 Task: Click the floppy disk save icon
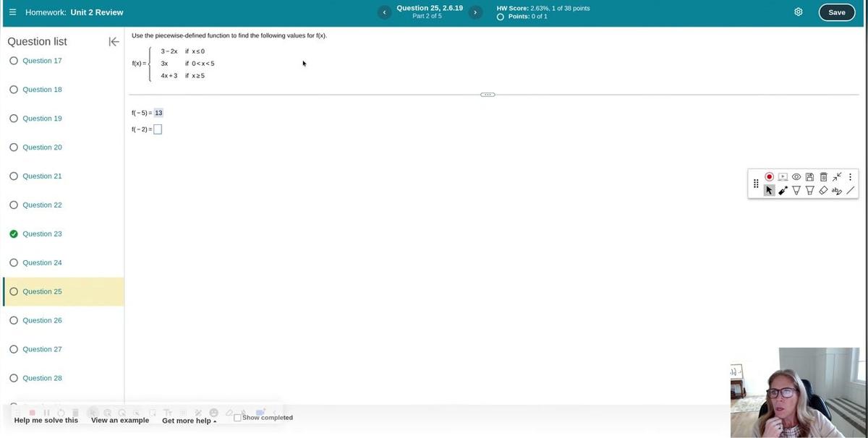[809, 177]
